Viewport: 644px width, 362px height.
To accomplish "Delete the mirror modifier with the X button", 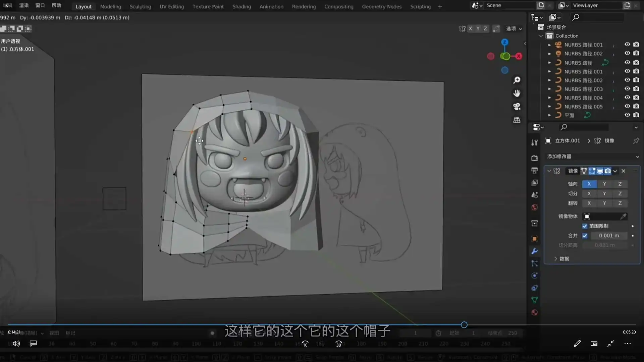I will (x=624, y=171).
